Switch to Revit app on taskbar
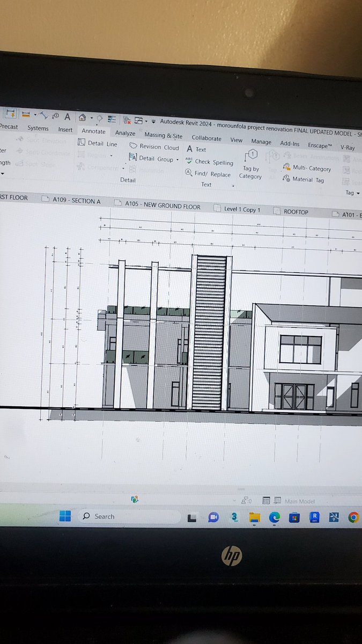 pos(315,517)
